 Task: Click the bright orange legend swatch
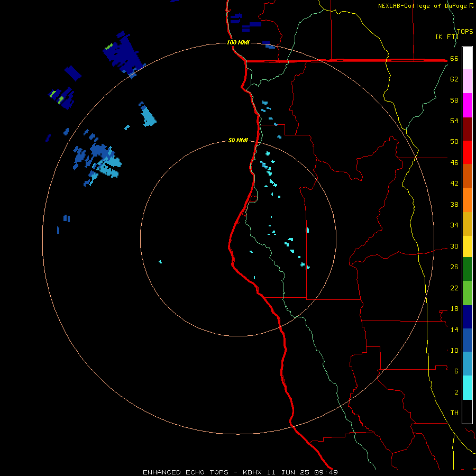pyautogui.click(x=467, y=200)
